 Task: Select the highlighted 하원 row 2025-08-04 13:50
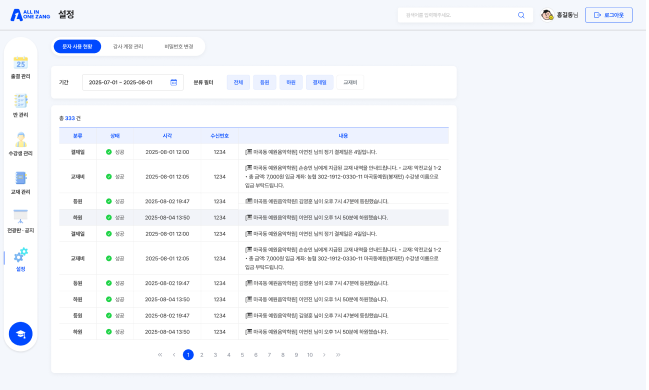point(254,217)
